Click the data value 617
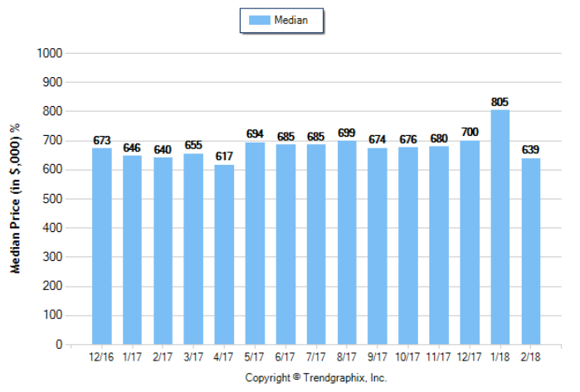 224,157
